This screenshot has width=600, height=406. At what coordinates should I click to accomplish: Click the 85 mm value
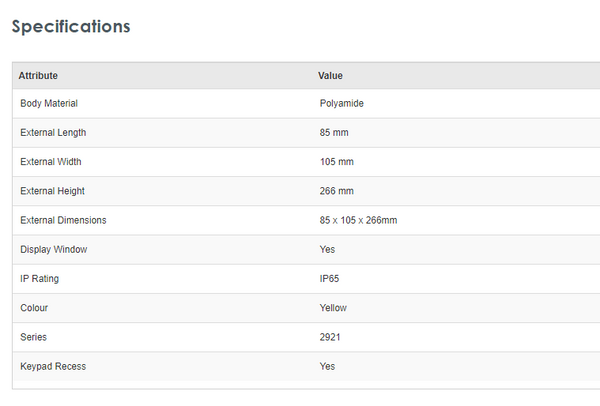click(x=334, y=132)
